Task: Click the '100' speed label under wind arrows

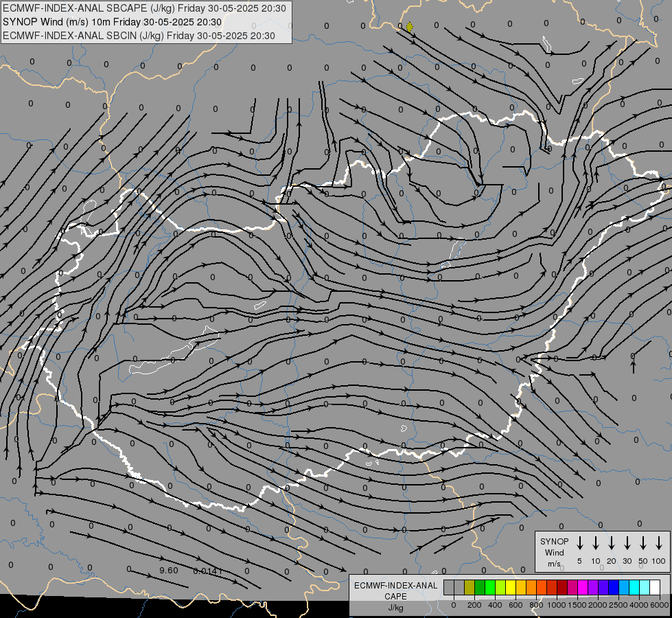Action: pos(659,561)
